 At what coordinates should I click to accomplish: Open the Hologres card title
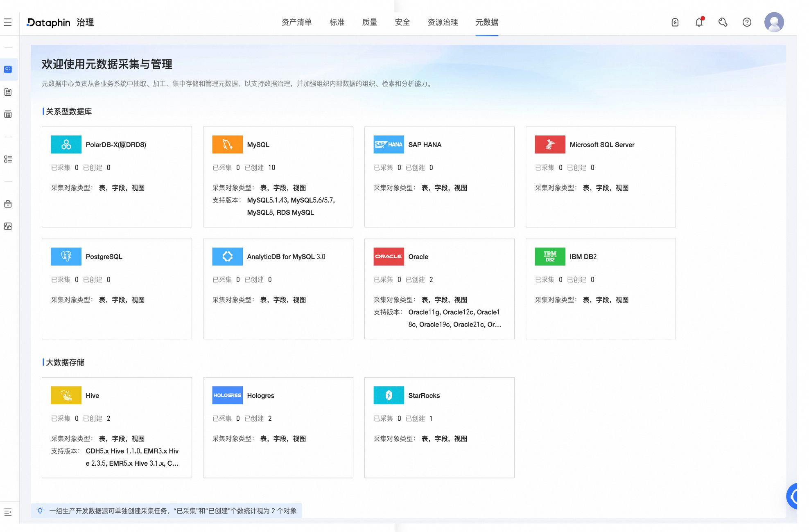(260, 395)
